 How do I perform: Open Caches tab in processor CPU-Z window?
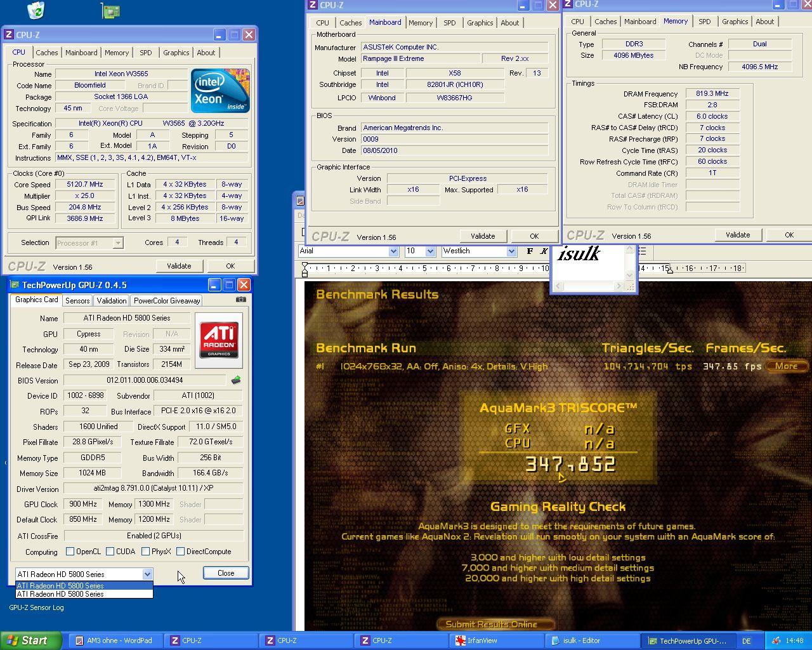pos(47,53)
